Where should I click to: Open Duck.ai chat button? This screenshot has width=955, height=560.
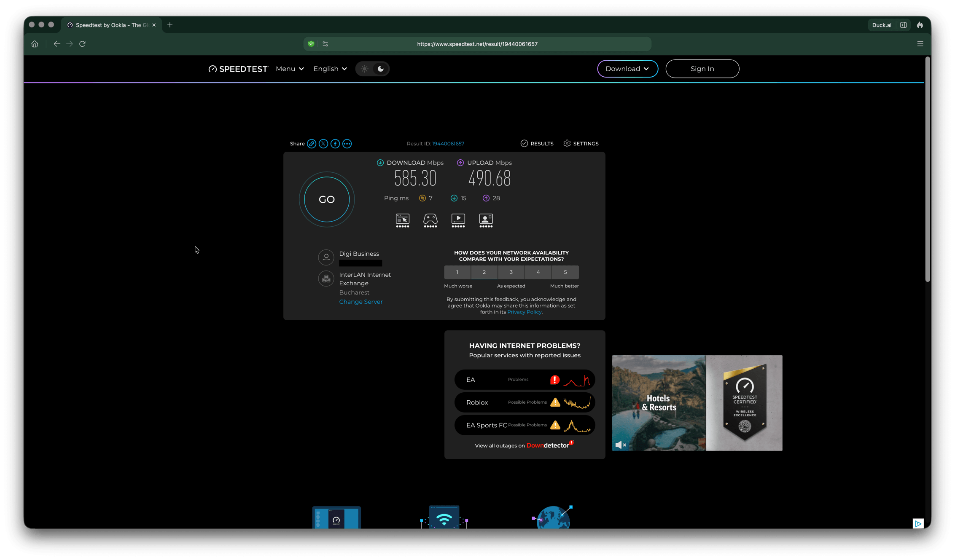pyautogui.click(x=882, y=25)
